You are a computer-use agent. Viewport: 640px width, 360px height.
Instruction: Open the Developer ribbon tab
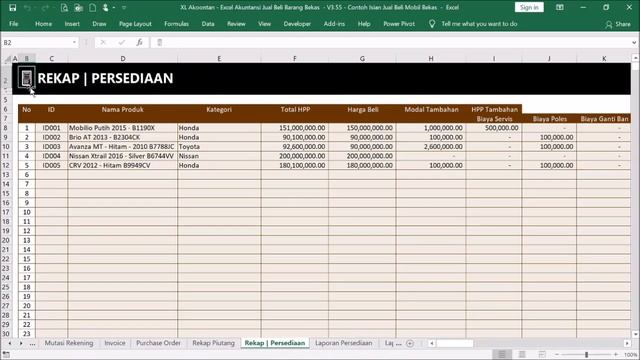[x=297, y=24]
